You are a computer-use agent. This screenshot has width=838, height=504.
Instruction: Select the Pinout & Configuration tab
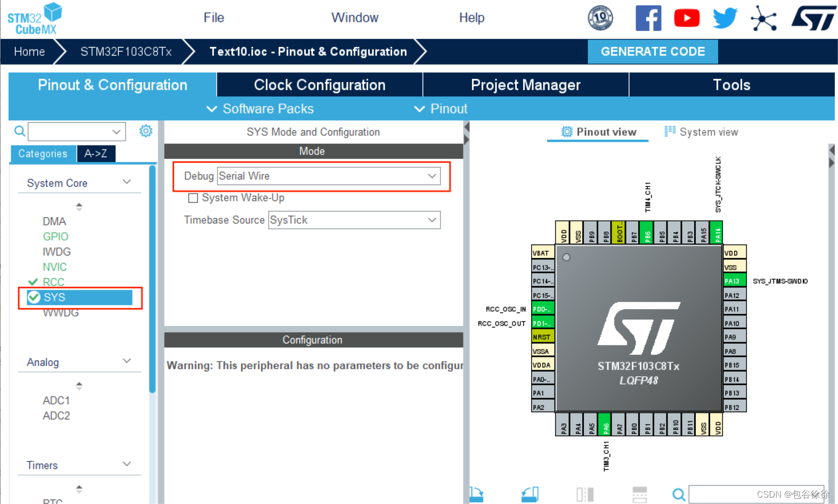[x=112, y=85]
